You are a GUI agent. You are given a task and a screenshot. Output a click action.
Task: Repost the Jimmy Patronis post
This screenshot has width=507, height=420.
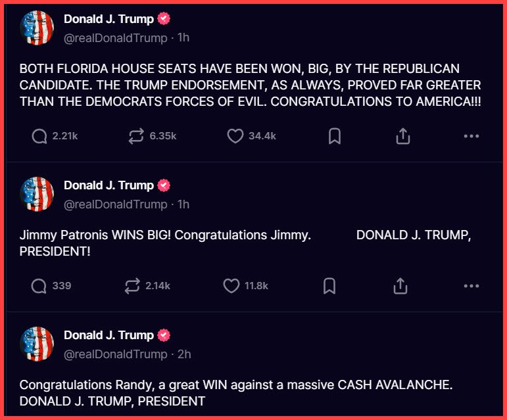pos(132,286)
